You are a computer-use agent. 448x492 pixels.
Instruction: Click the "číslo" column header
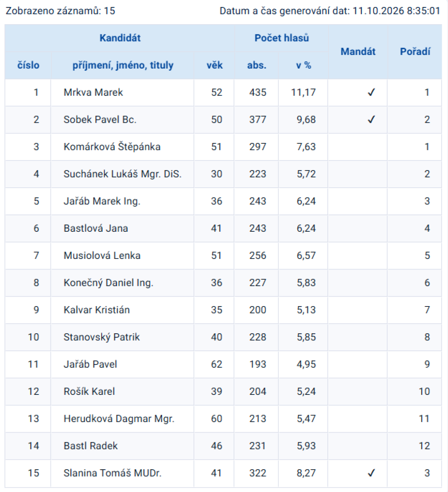click(x=28, y=65)
